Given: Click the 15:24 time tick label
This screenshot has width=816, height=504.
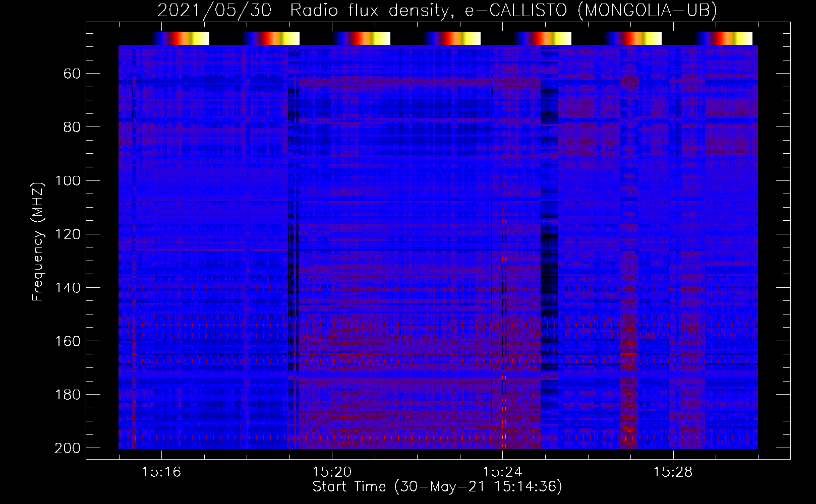Looking at the screenshot, I should tap(502, 472).
